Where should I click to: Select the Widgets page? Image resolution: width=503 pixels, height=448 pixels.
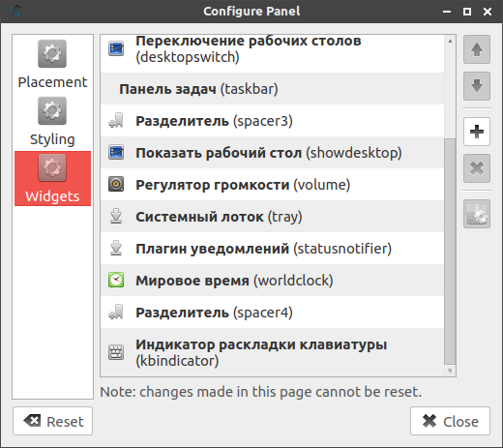[52, 178]
